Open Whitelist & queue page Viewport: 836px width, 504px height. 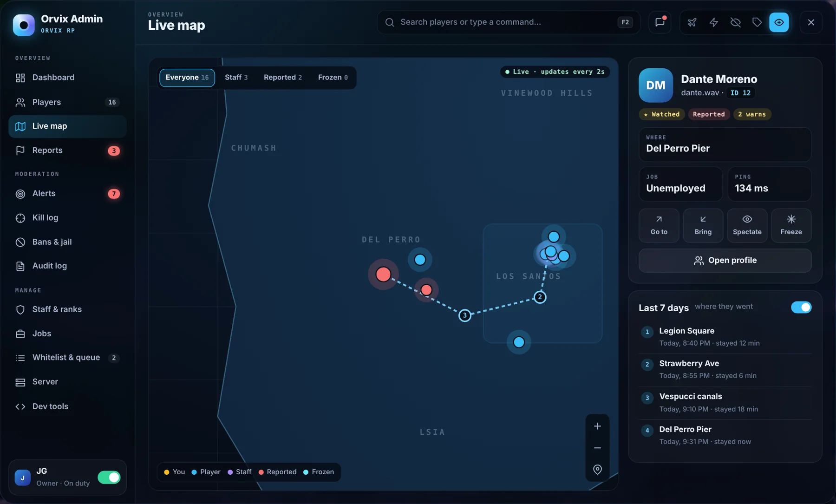pos(67,358)
